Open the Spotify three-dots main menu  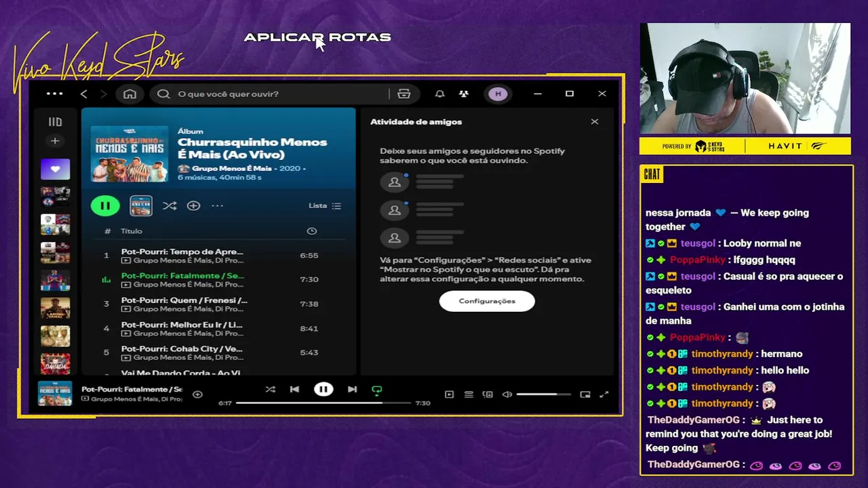point(54,94)
